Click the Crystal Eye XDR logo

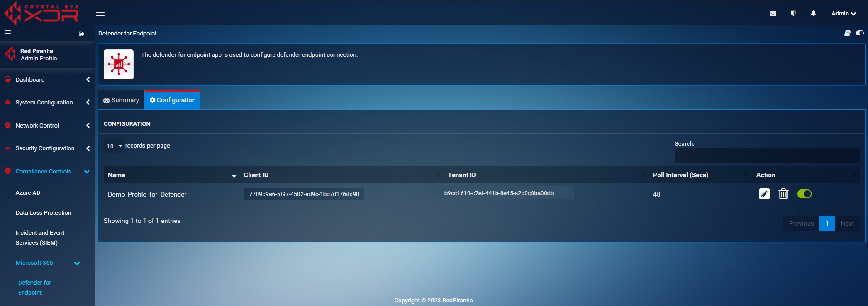click(x=42, y=13)
